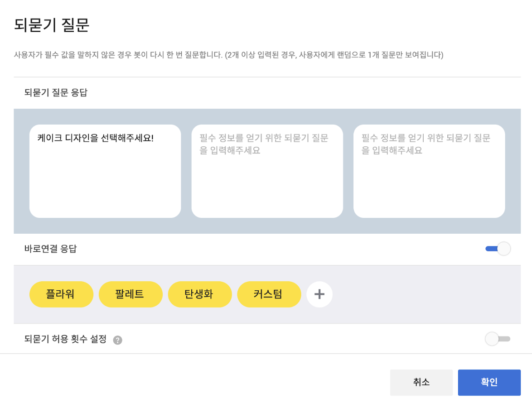Choose the 커스텀 quick reply chip
Viewport: 532px width, 413px height.
pos(269,294)
